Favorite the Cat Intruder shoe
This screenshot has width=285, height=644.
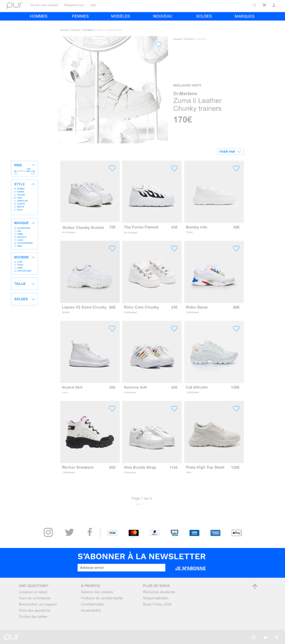[236, 329]
